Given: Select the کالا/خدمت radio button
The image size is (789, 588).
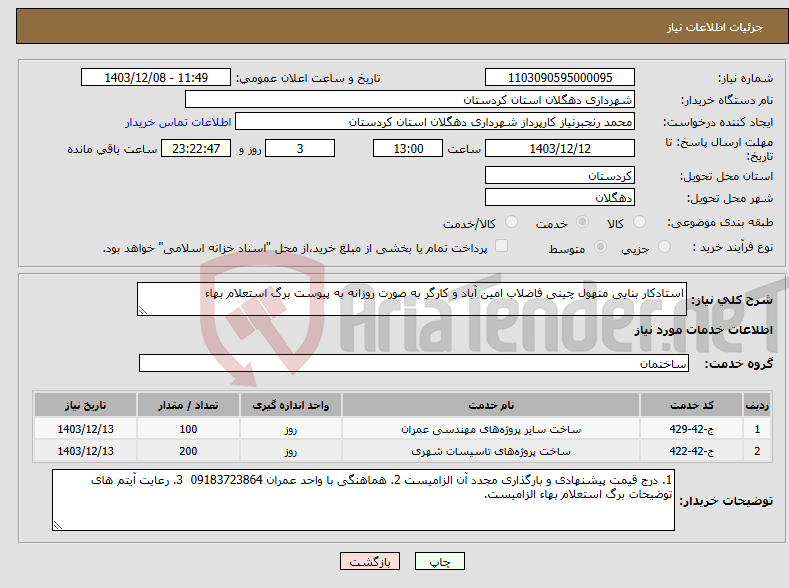Looking at the screenshot, I should click(x=511, y=222).
